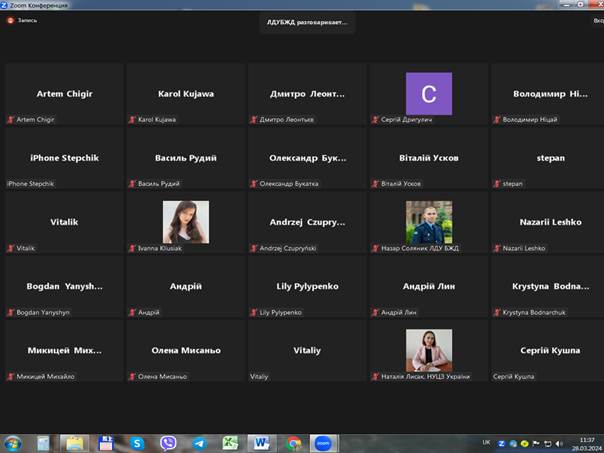This screenshot has height=453, width=604.
Task: Click muted mic icon on Nazarii Leshko tile
Action: 496,248
